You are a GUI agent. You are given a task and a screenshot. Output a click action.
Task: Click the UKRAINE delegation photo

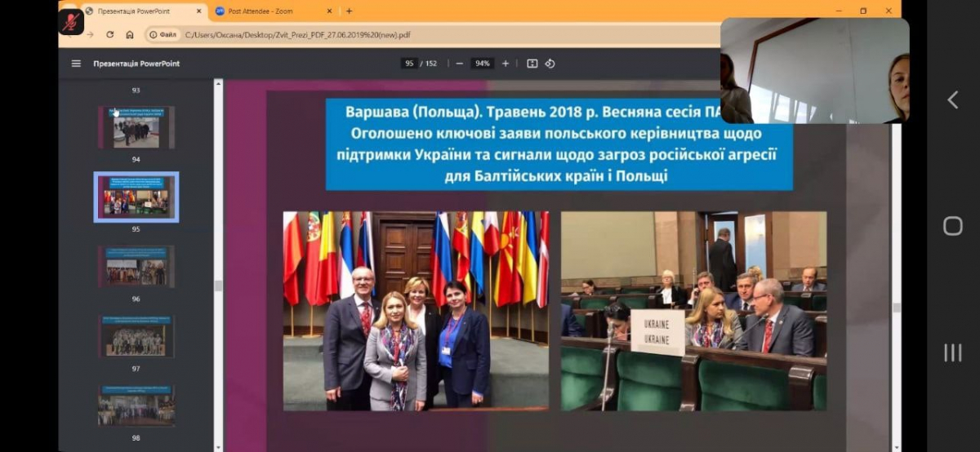click(693, 311)
